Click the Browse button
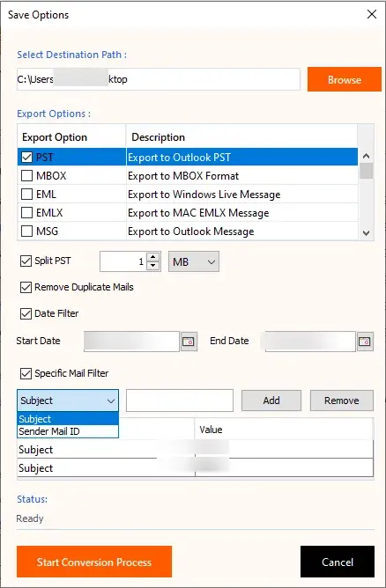 click(x=345, y=79)
